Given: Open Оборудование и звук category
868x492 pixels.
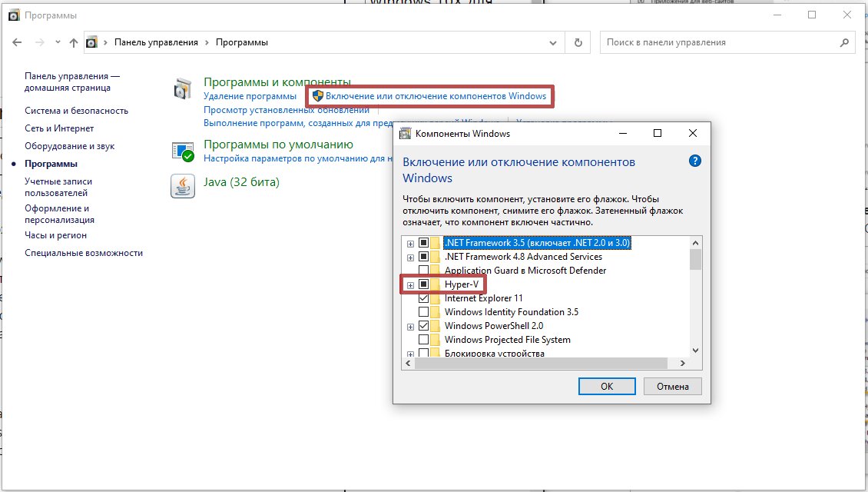Looking at the screenshot, I should pyautogui.click(x=70, y=146).
